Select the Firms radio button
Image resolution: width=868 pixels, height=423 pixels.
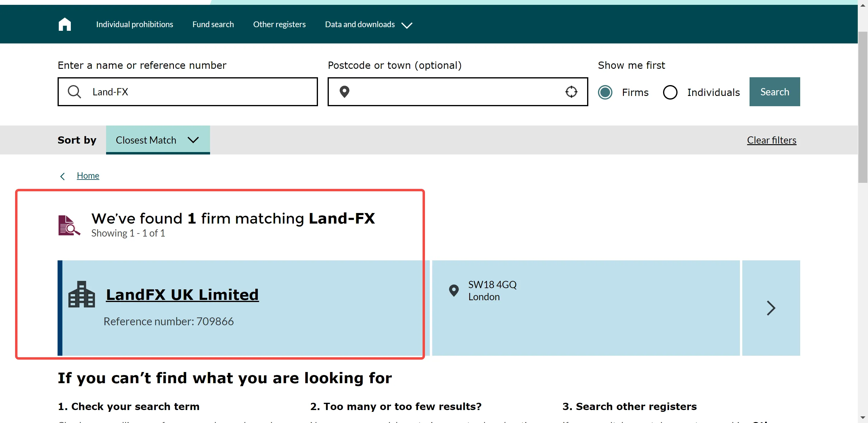coord(605,92)
